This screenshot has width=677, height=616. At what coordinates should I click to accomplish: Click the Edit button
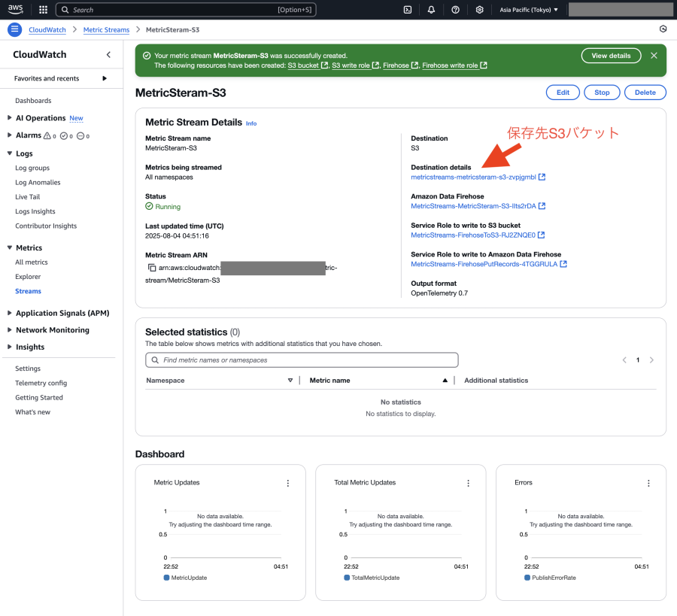[x=563, y=93]
